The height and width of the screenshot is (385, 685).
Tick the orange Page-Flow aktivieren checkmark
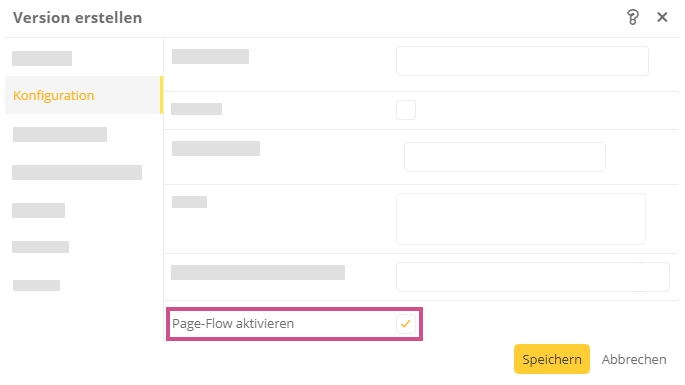pos(406,324)
